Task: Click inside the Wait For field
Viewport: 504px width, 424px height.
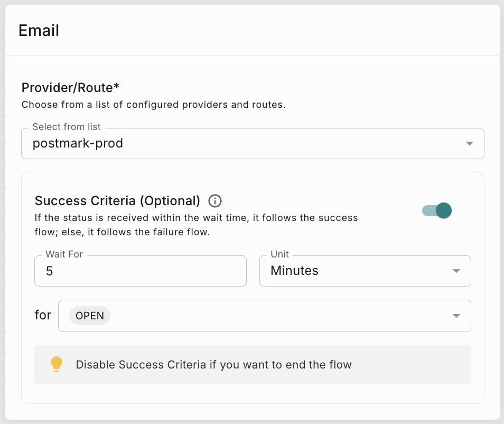Action: pyautogui.click(x=140, y=271)
